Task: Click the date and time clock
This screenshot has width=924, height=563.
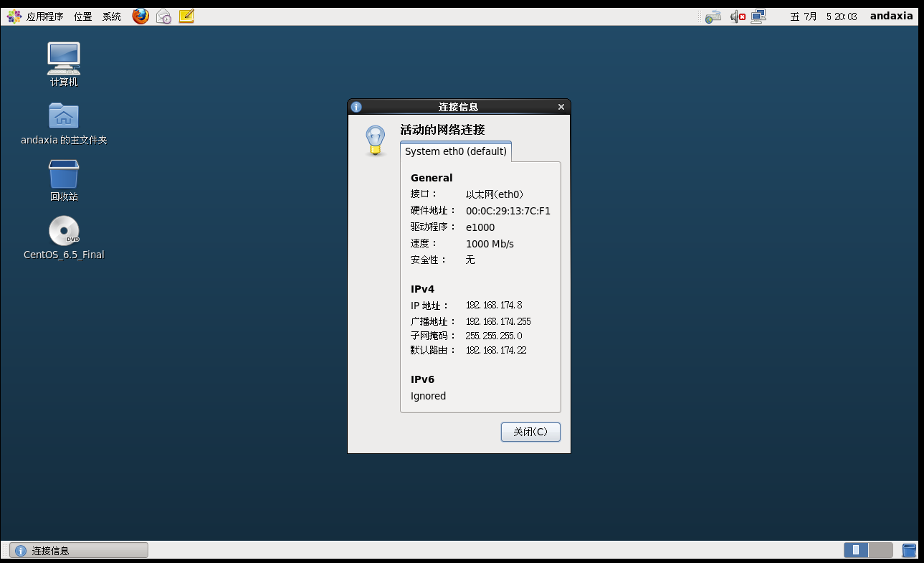Action: click(x=824, y=16)
